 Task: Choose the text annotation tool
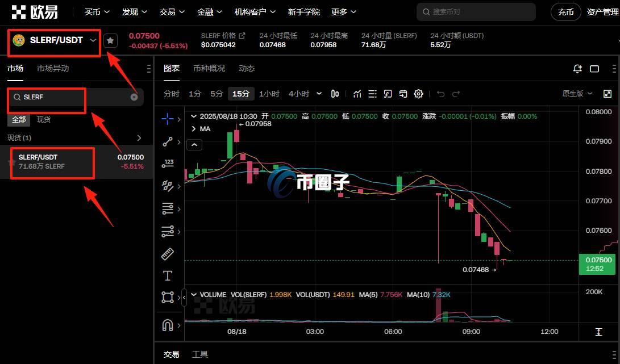[x=168, y=276]
